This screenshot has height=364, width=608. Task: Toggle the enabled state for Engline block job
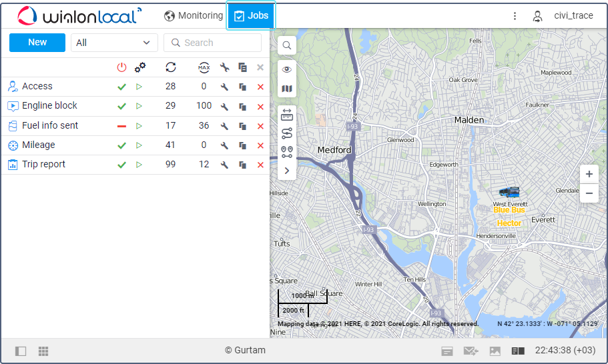click(121, 106)
